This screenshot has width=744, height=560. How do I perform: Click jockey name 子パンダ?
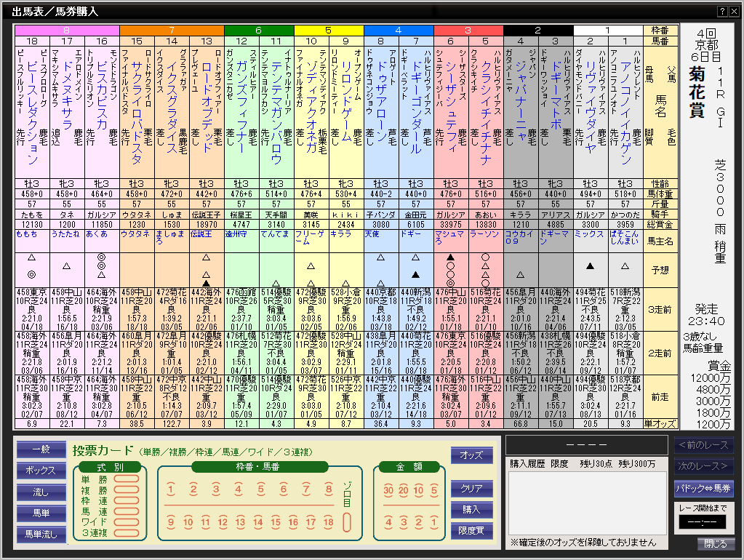coord(381,215)
